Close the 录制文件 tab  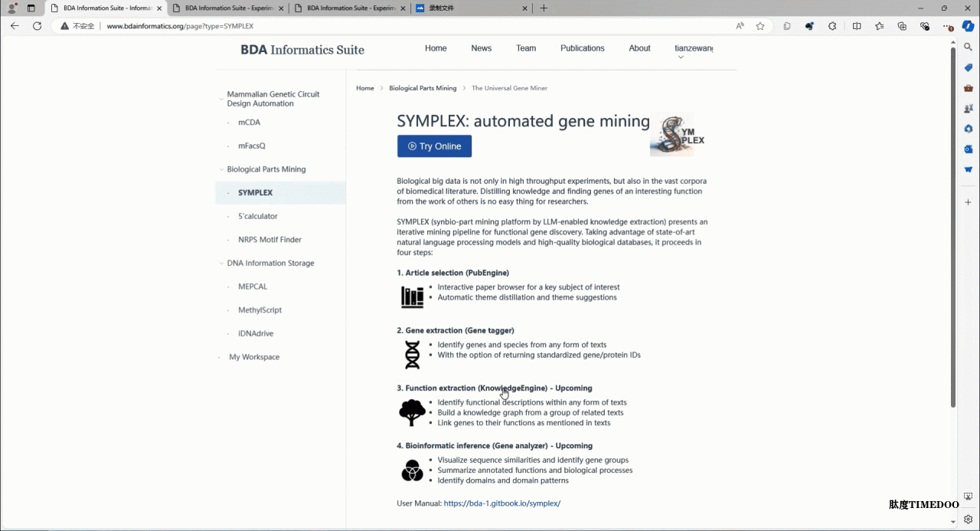pyautogui.click(x=525, y=8)
